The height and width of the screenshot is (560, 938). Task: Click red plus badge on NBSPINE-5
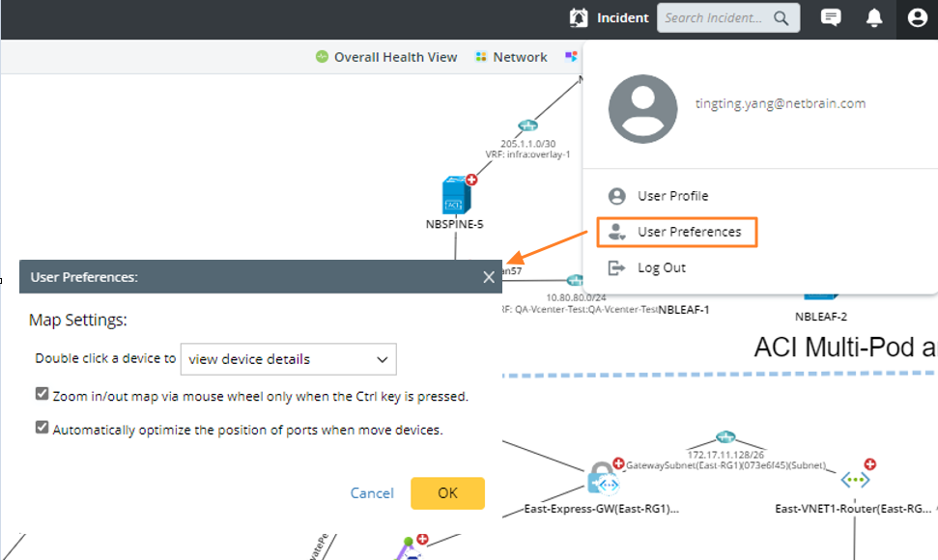pos(471,180)
